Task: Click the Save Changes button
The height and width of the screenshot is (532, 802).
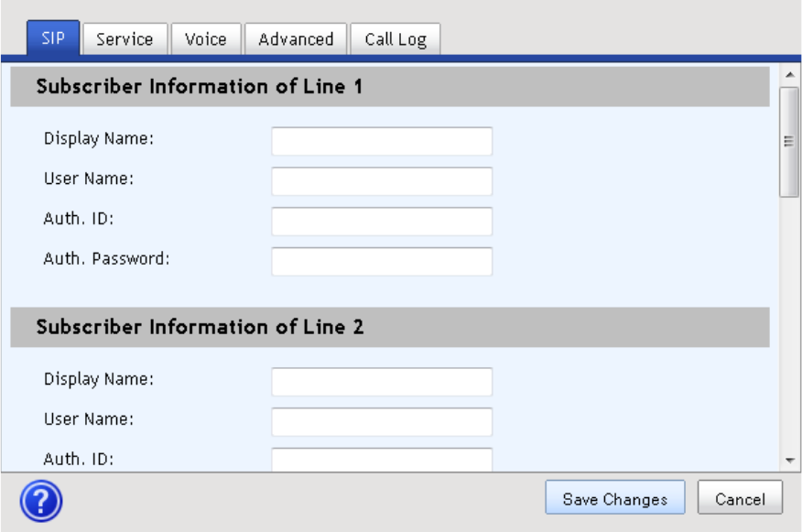Action: point(614,500)
